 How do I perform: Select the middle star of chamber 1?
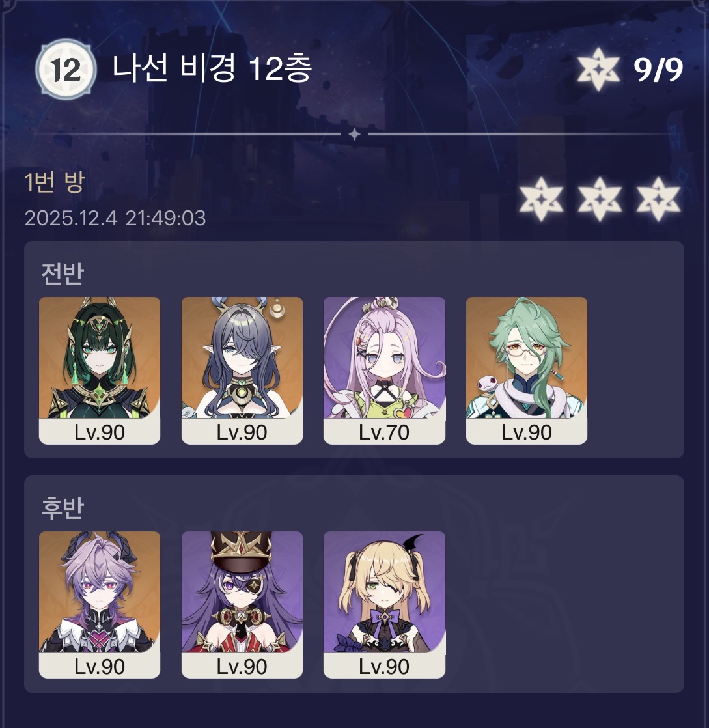(600, 199)
